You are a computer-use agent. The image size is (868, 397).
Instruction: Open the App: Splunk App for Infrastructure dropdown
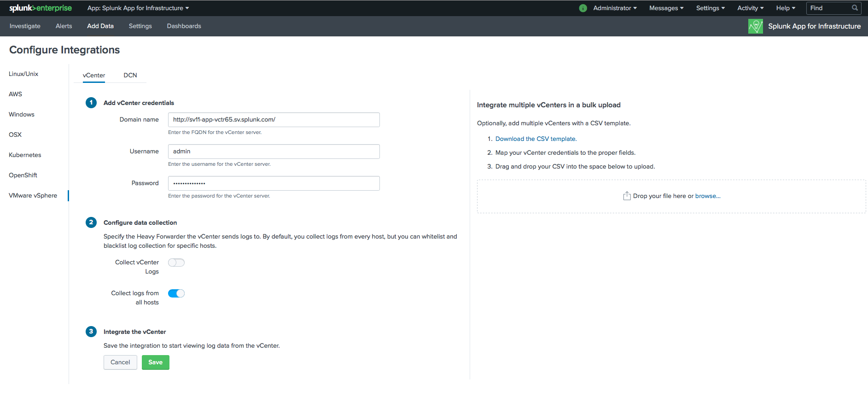pyautogui.click(x=138, y=8)
